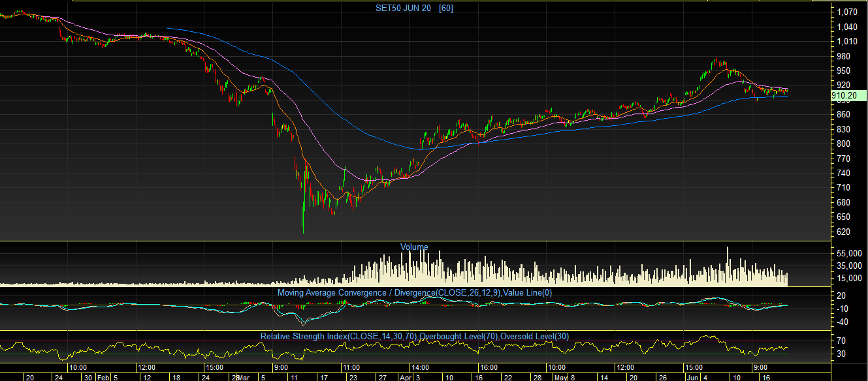Viewport: 868px width, 381px height.
Task: Click the Relative Strength Index indicator title
Action: tap(414, 336)
